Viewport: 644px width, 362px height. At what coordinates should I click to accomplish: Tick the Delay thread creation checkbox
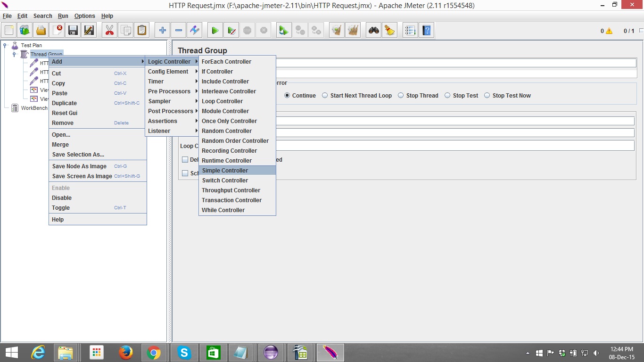[185, 160]
